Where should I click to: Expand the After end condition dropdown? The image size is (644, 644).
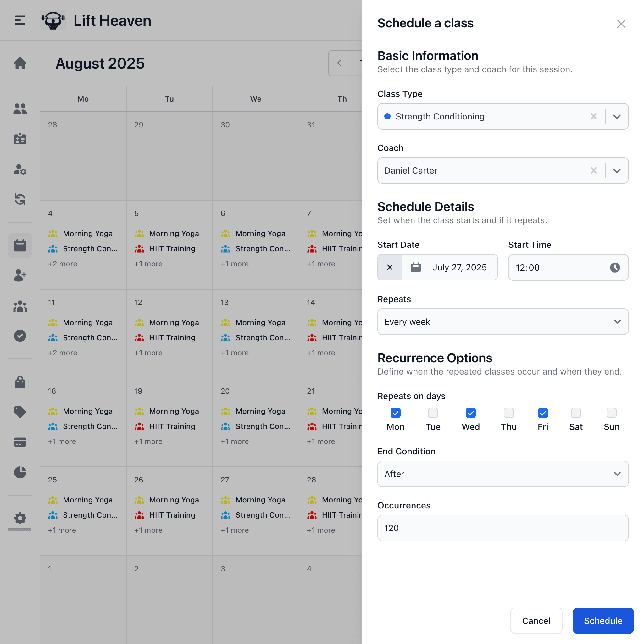tap(617, 474)
